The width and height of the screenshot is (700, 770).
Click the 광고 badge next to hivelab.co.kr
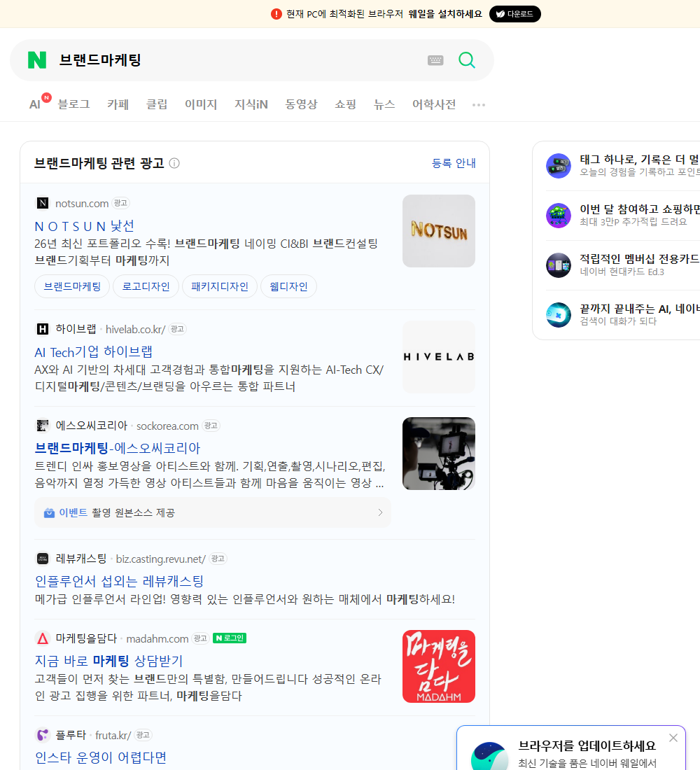click(x=177, y=329)
